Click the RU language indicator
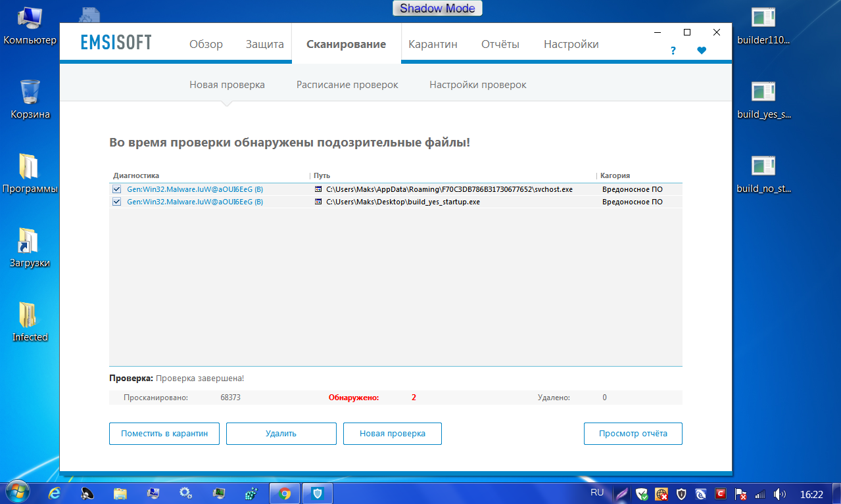Viewport: 841px width, 504px height. click(597, 492)
